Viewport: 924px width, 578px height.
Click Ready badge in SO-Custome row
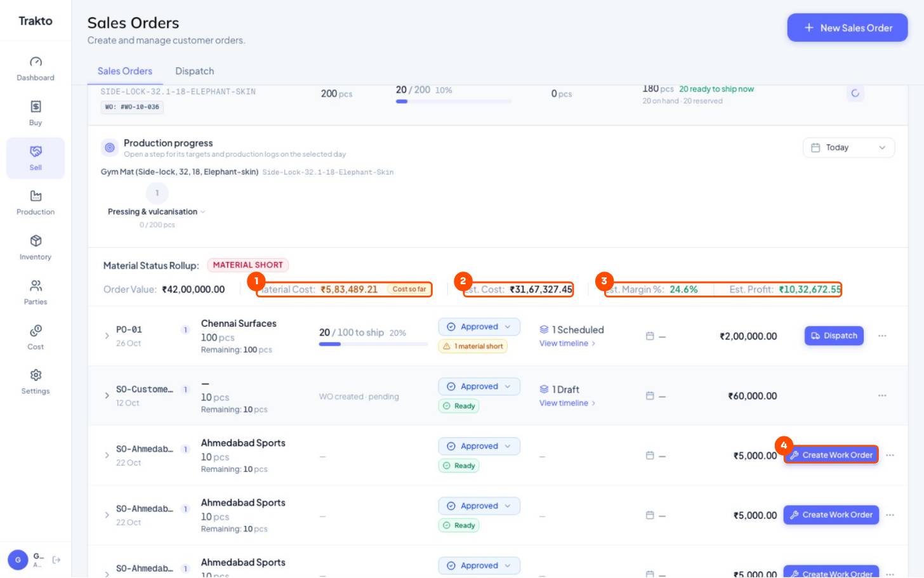[x=458, y=406]
